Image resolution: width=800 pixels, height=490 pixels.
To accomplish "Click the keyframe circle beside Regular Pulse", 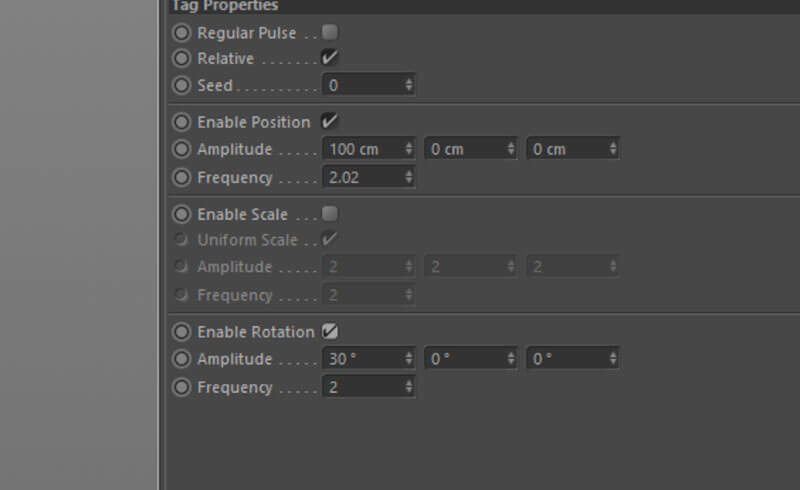I will (181, 33).
